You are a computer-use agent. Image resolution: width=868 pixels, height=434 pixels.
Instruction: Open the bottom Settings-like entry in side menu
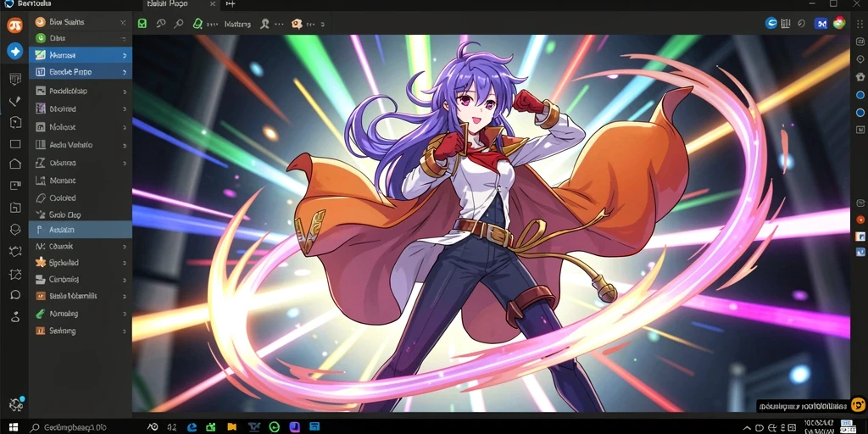click(81, 331)
